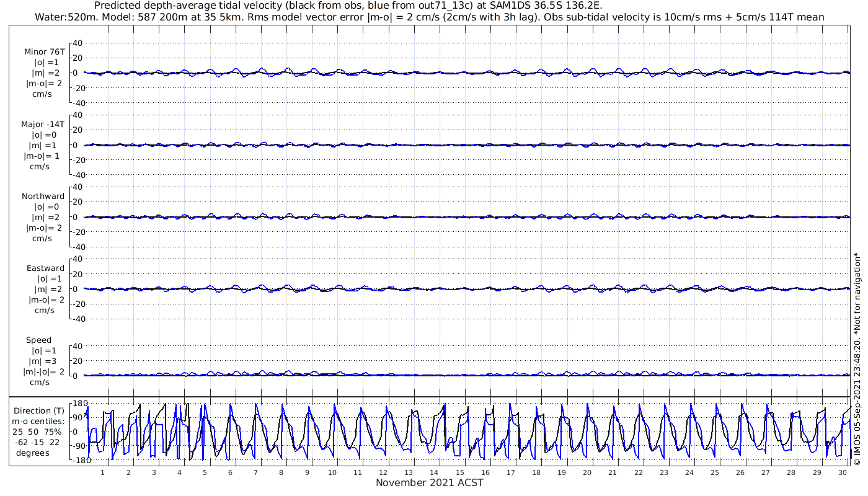868x496 pixels.
Task: Select the 'Speed' panel label
Action: [x=38, y=340]
